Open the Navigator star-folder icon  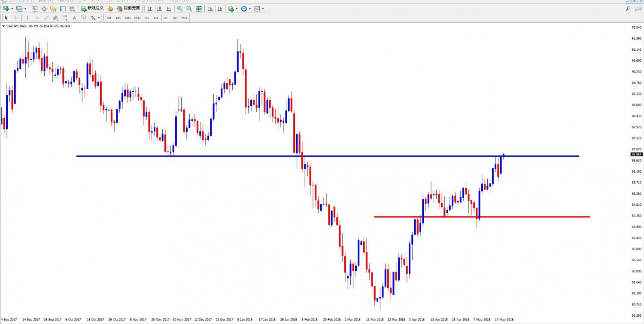point(53,9)
